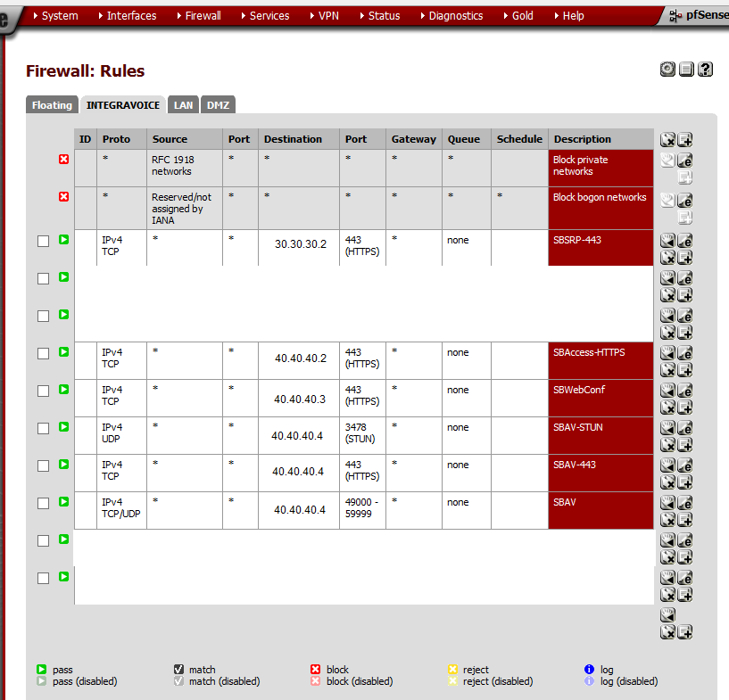The height and width of the screenshot is (700, 729).
Task: Move selected rules to end of list
Action: coord(667,615)
